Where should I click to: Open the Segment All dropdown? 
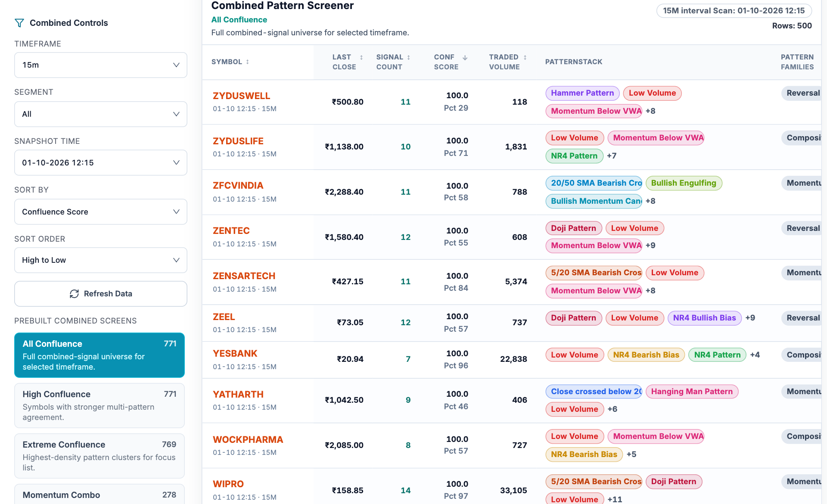(101, 114)
